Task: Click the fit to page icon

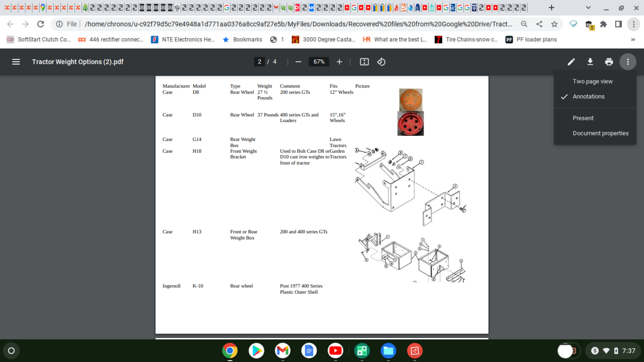Action: pos(364,62)
